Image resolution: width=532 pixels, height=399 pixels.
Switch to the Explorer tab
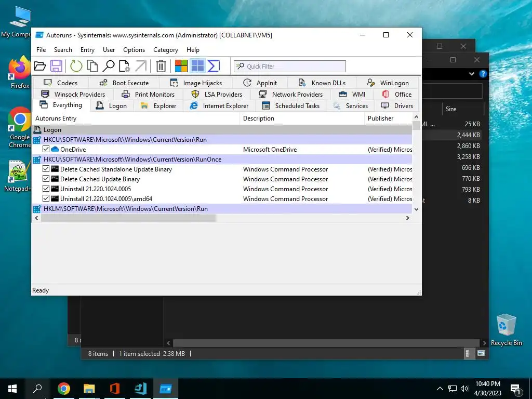[x=158, y=106]
